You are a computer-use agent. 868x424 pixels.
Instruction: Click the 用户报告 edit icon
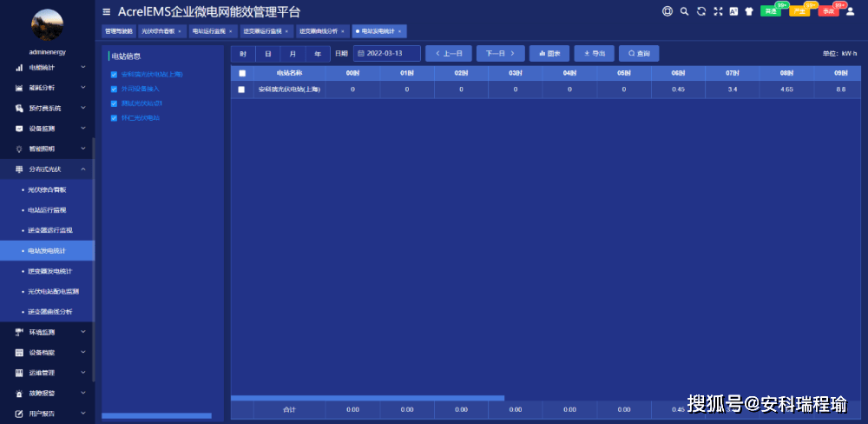pyautogui.click(x=19, y=414)
